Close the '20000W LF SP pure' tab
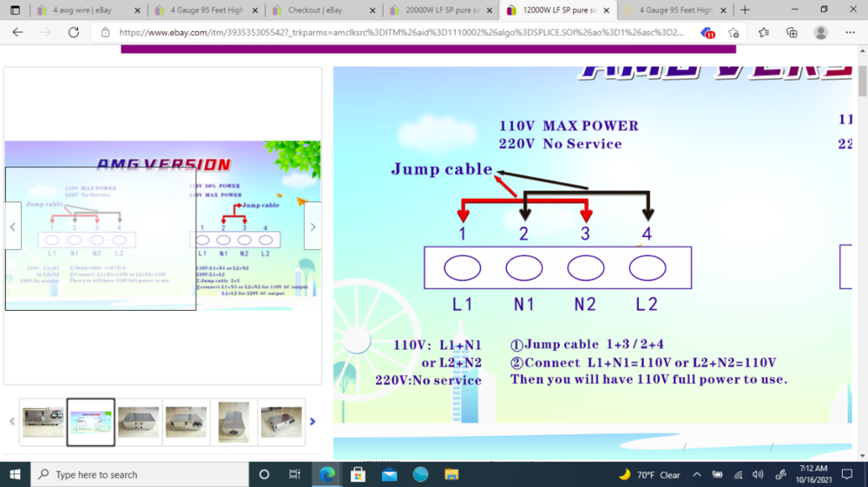Screen dimensions: 868x487 coord(490,10)
